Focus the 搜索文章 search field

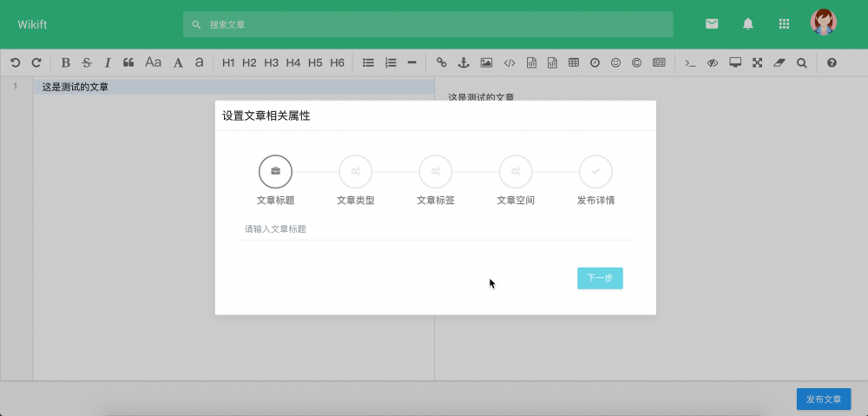click(428, 24)
